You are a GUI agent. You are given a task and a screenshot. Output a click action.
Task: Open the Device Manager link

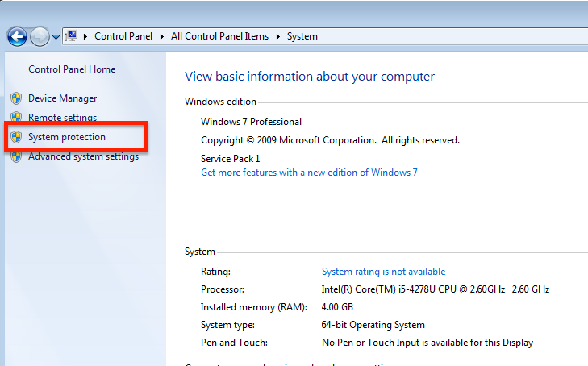click(x=62, y=98)
